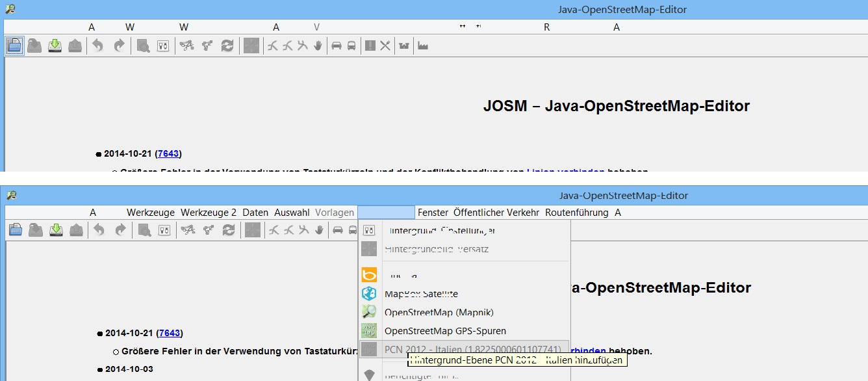Viewport: 868px width, 381px height.
Task: Click Open location icon in upper window toolbar
Action: click(34, 46)
